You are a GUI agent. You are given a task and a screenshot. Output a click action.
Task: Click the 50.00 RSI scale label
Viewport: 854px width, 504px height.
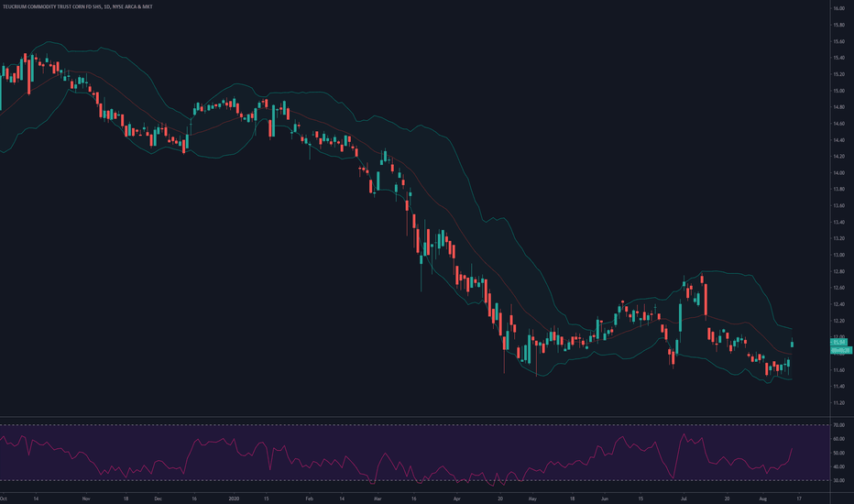pyautogui.click(x=838, y=453)
